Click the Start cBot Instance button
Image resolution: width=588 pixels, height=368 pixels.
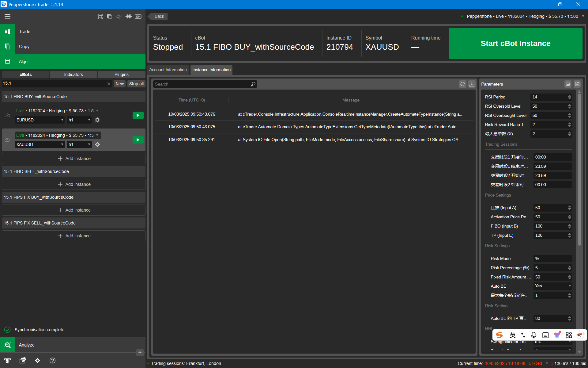point(515,44)
